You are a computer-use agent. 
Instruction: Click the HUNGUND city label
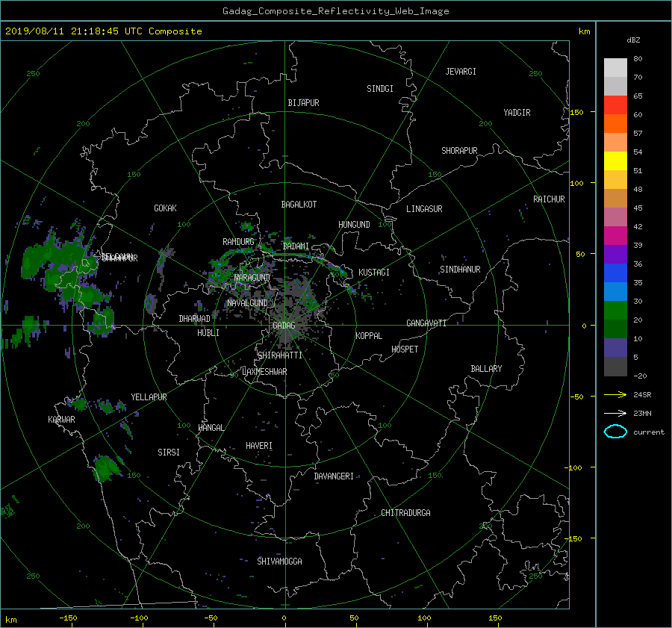354,225
